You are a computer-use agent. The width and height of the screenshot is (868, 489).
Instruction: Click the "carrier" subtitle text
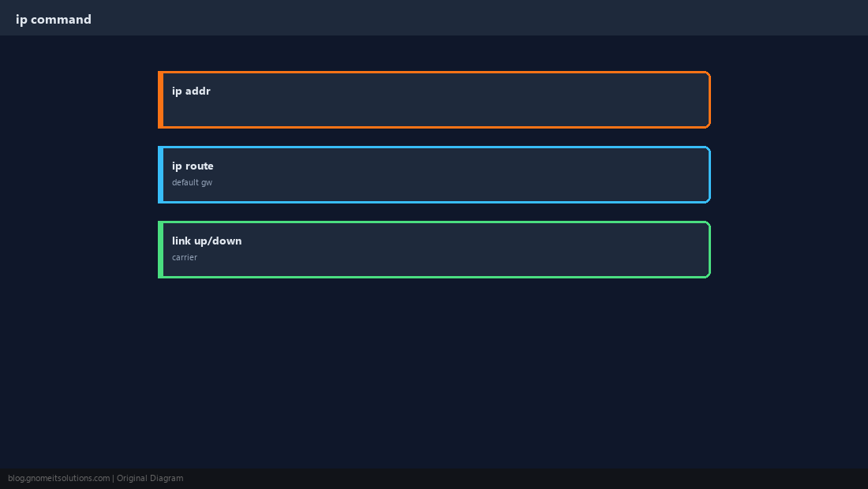185,257
